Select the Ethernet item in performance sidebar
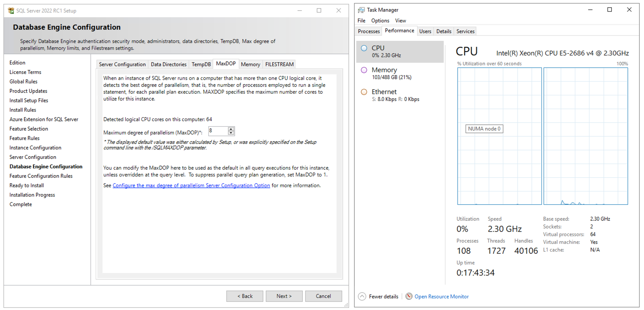Image resolution: width=644 pixels, height=310 pixels. point(400,95)
